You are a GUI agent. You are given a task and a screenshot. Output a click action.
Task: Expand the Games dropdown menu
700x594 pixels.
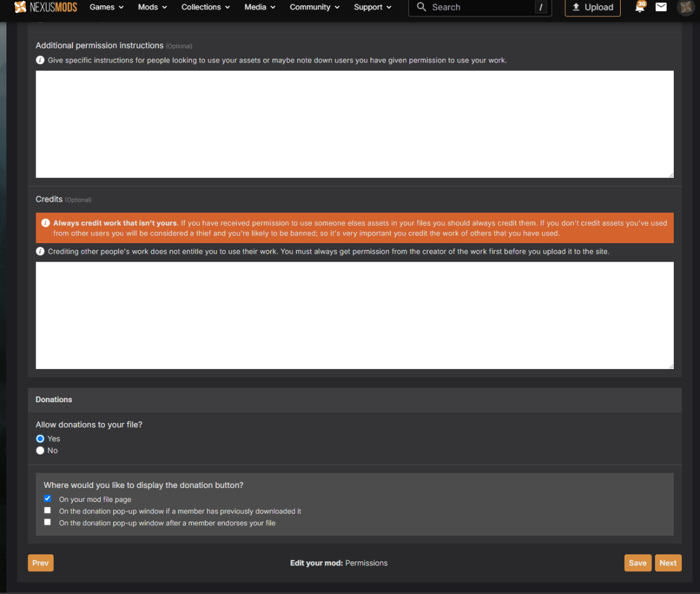[107, 7]
